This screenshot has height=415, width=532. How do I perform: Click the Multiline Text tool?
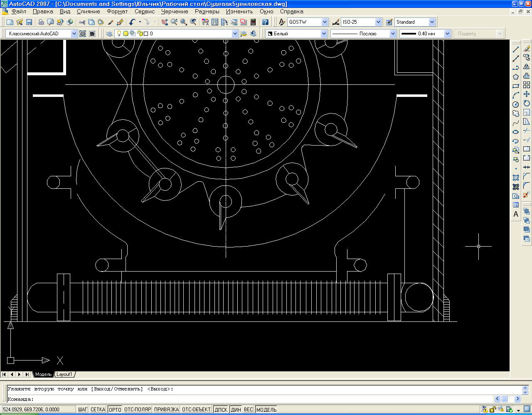pyautogui.click(x=516, y=214)
